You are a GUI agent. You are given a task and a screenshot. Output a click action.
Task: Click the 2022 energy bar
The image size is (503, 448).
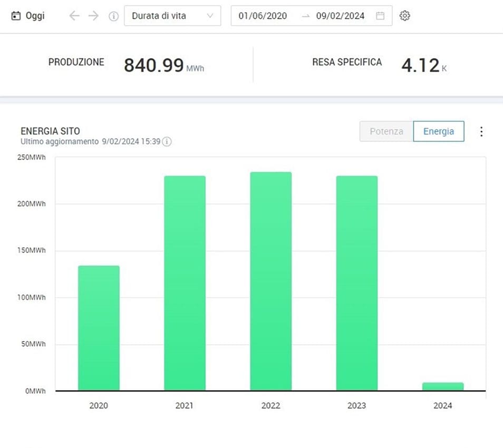click(x=270, y=281)
